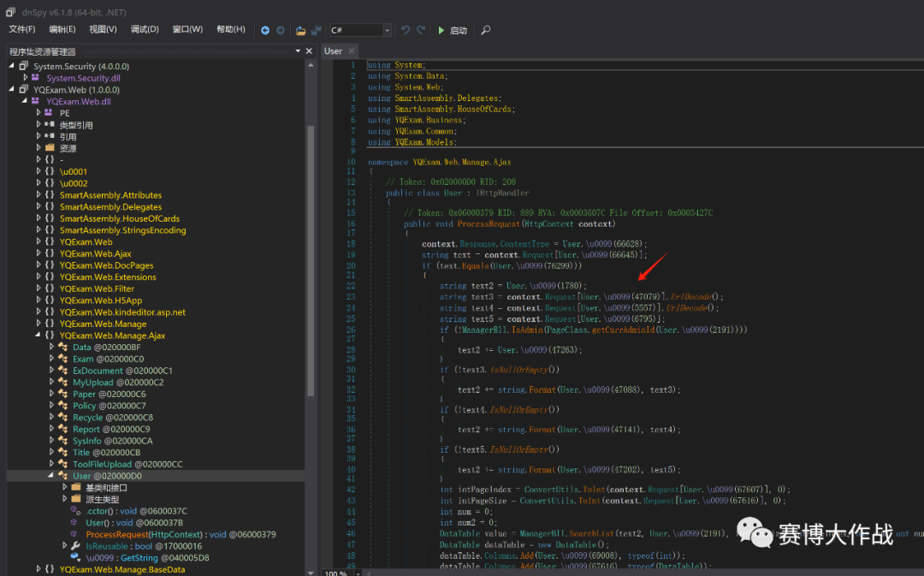Click the save all icon
Screen dimensions: 924x576
click(317, 30)
